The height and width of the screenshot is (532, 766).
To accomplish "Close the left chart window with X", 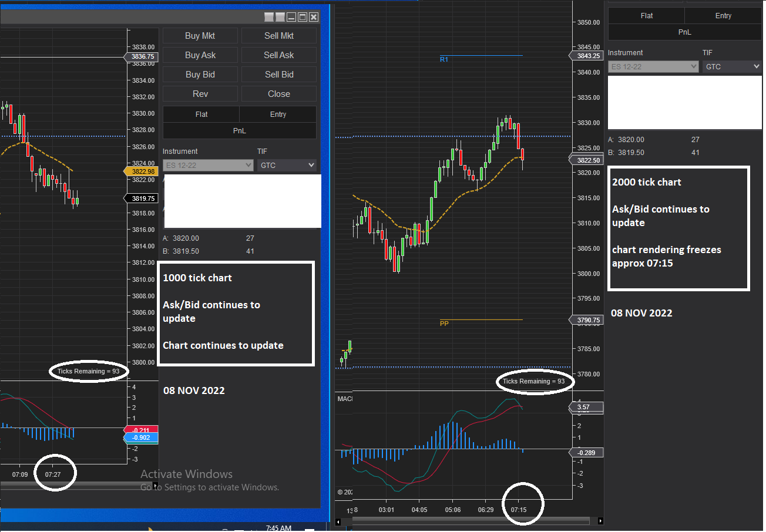I will pyautogui.click(x=313, y=18).
